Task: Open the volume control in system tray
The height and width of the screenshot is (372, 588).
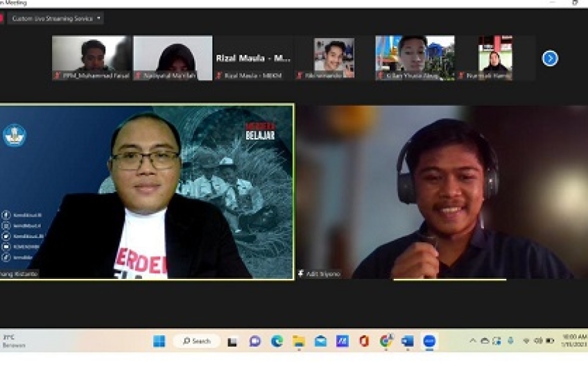Action: click(x=537, y=341)
